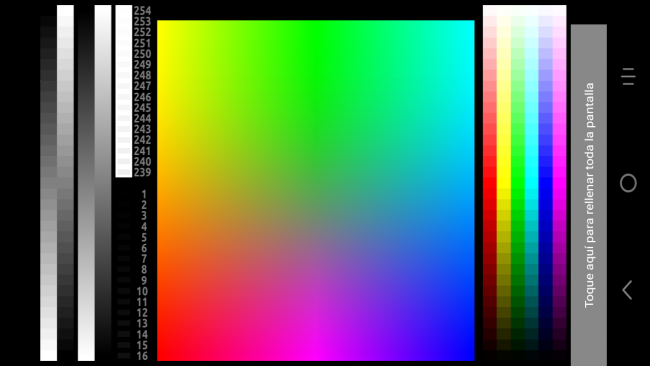The width and height of the screenshot is (650, 366).
Task: Select the saturated swatch in the magenta shade column
Action: point(559,183)
